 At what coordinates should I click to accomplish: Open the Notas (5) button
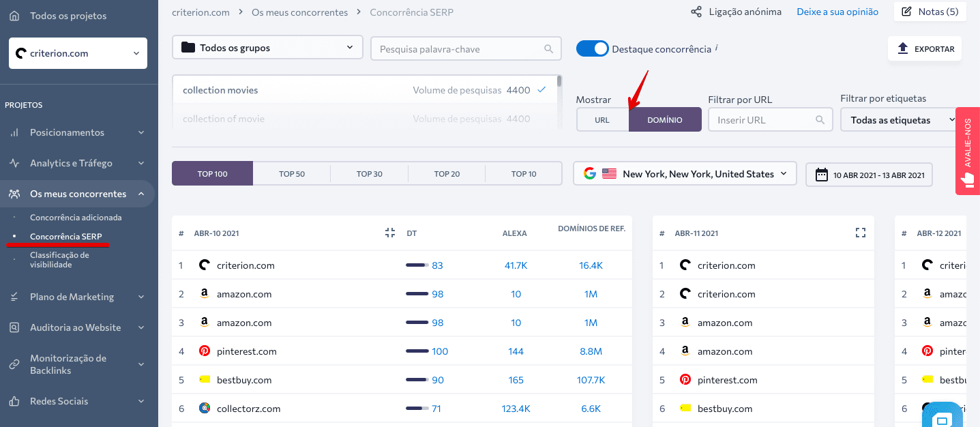[930, 12]
